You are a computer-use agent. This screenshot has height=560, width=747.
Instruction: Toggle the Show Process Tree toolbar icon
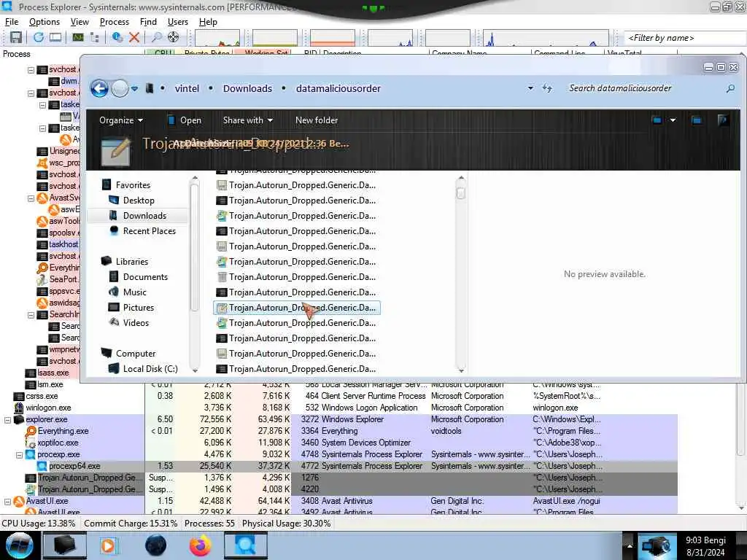point(94,37)
